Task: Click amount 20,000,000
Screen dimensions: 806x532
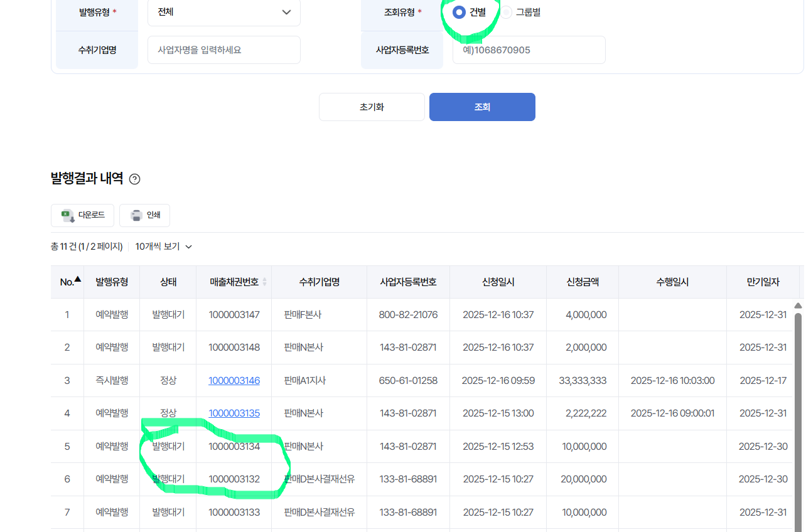Action: point(583,479)
